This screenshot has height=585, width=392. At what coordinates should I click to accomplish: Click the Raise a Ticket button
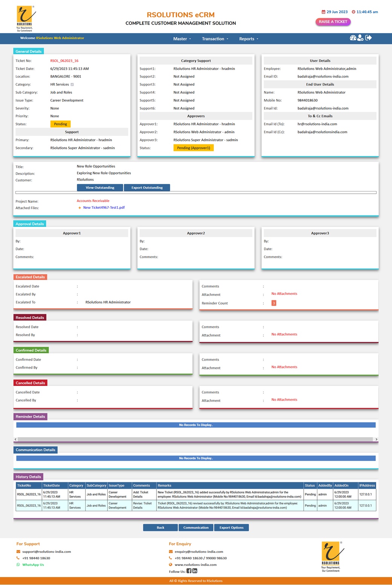click(x=333, y=22)
